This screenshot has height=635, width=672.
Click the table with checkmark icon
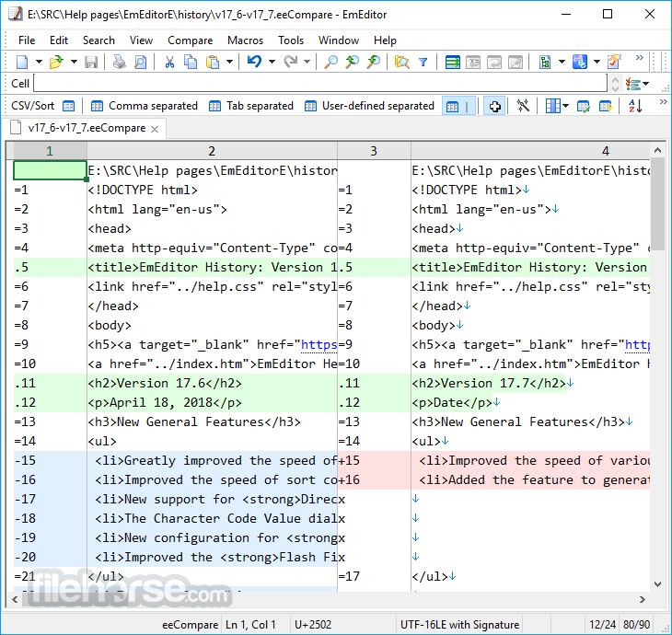tap(584, 106)
